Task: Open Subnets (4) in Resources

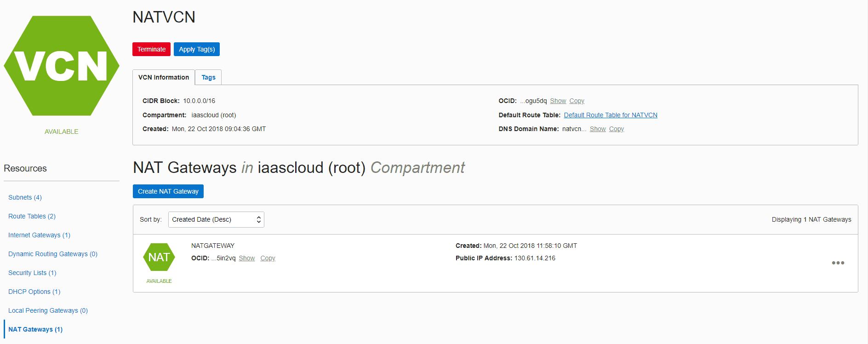Action: click(25, 197)
